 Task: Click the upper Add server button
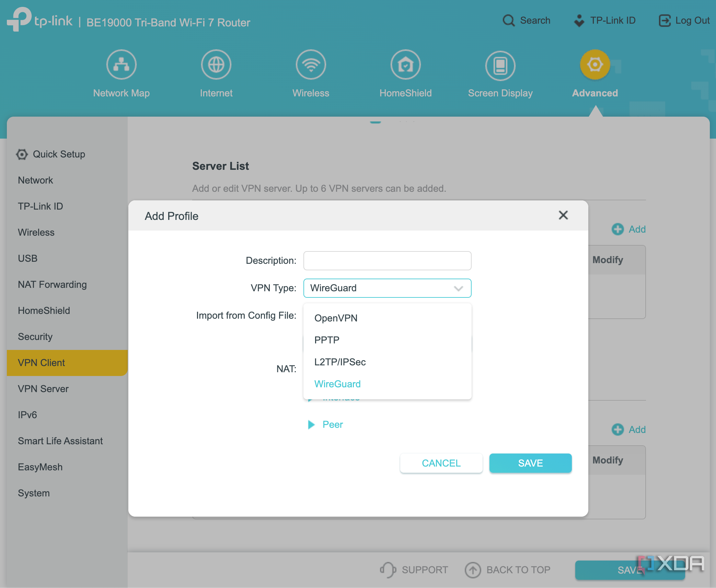(628, 229)
